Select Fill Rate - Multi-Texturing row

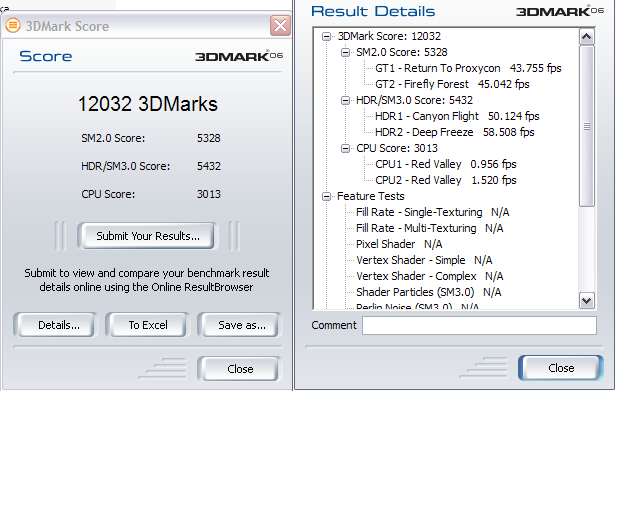click(x=429, y=228)
